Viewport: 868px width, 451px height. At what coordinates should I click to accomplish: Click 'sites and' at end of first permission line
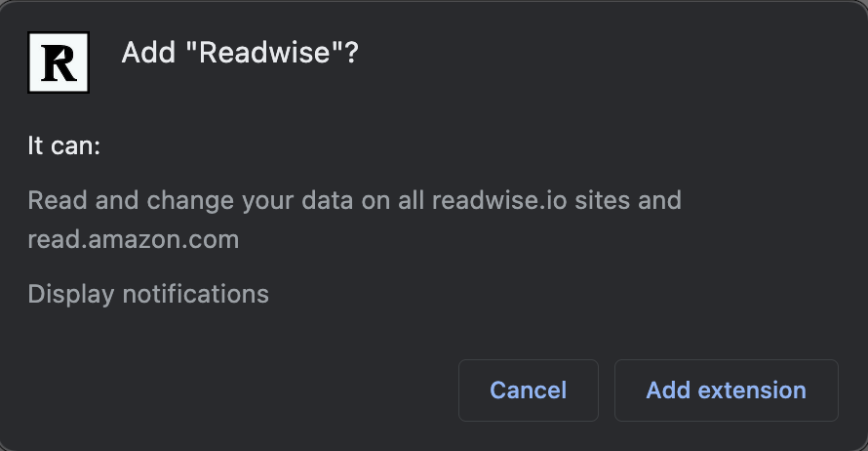point(628,200)
